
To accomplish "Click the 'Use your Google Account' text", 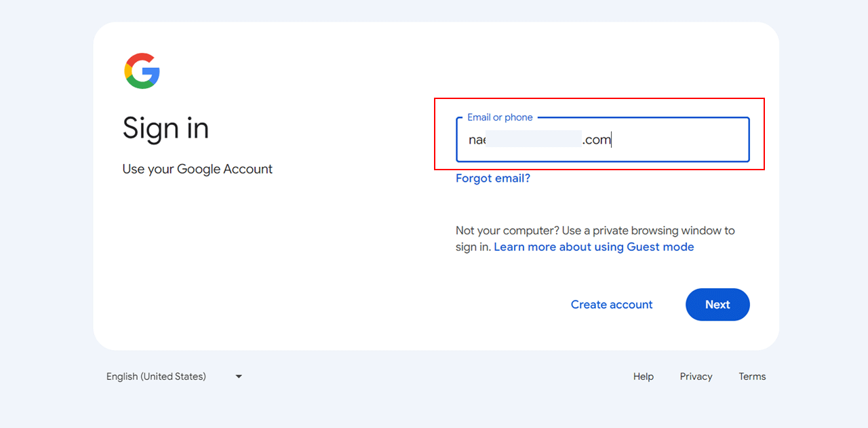I will click(x=197, y=169).
